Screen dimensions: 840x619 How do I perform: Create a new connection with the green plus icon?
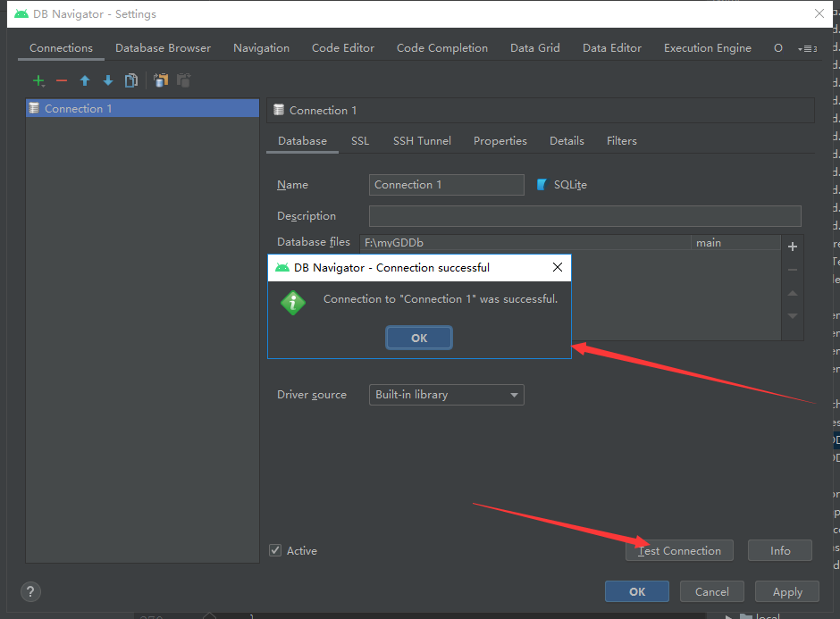click(38, 80)
